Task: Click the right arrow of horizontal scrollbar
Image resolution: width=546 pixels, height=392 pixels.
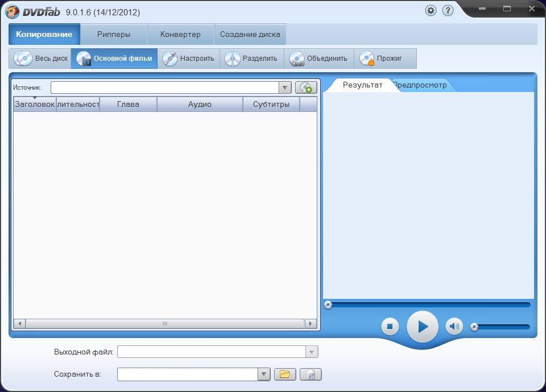Action: pyautogui.click(x=311, y=323)
